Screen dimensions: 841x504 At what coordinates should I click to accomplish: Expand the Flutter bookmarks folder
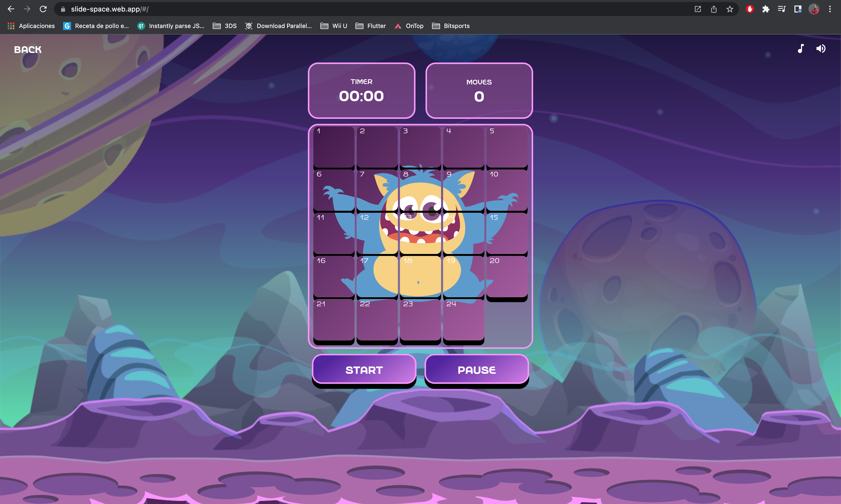[x=370, y=26]
